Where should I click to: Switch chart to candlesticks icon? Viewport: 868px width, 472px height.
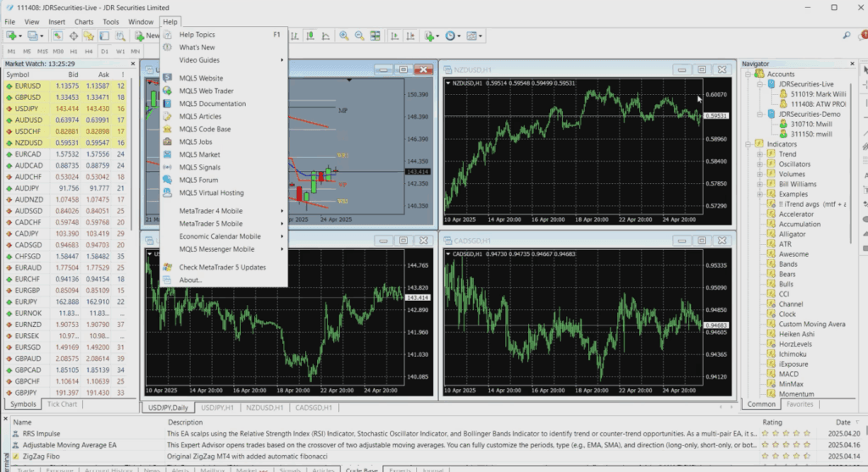click(x=310, y=36)
